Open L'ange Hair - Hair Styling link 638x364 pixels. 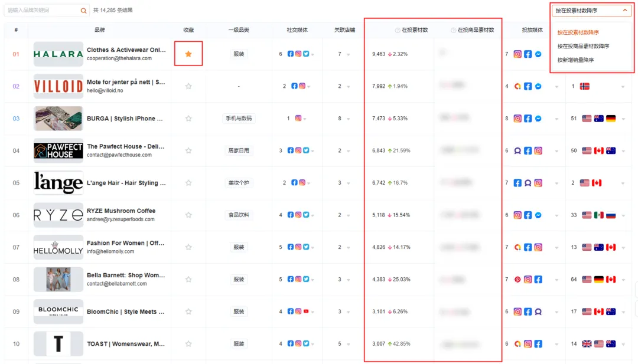coord(126,183)
